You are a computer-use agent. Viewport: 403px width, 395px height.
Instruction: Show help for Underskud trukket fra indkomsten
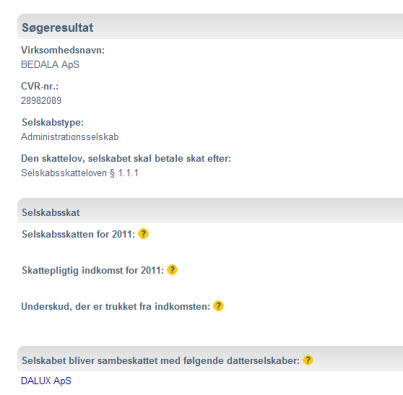pyautogui.click(x=218, y=306)
